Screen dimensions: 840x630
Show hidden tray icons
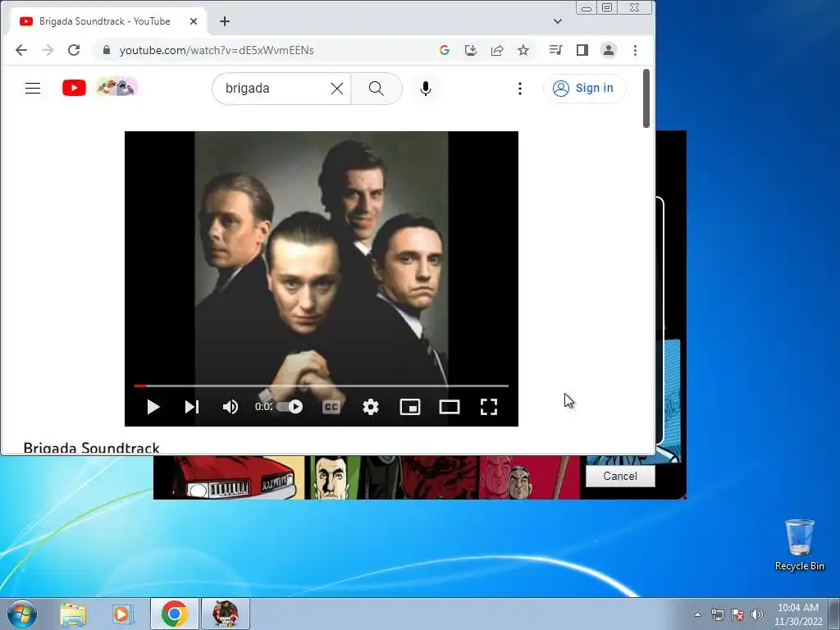697,614
